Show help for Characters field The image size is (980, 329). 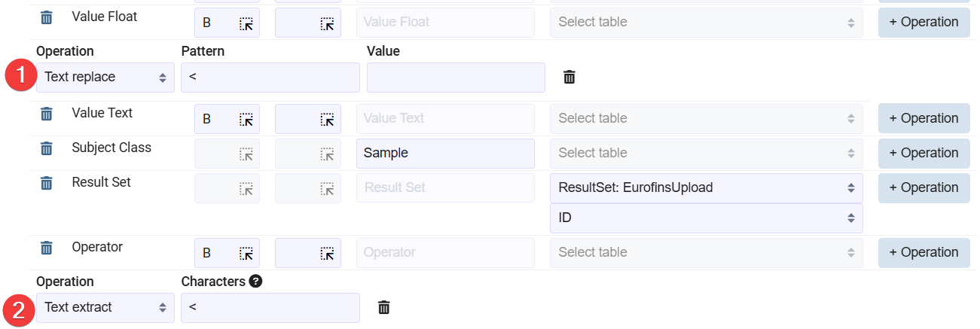256,282
